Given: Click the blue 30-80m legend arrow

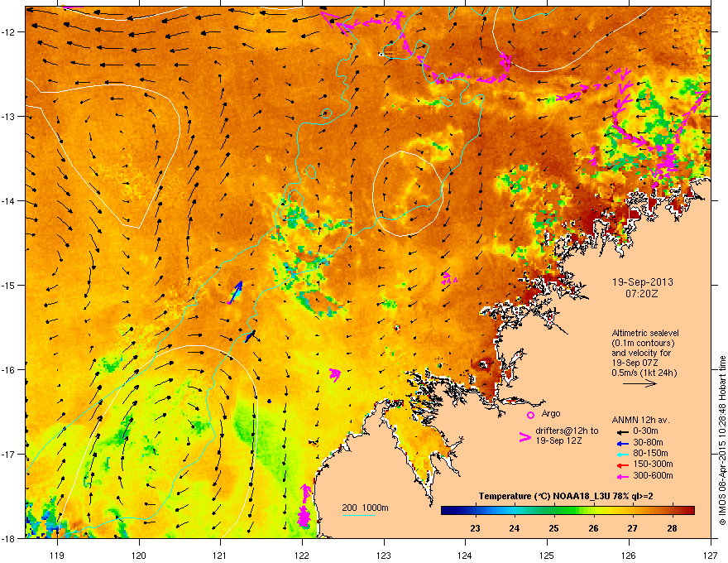Looking at the screenshot, I should [621, 443].
